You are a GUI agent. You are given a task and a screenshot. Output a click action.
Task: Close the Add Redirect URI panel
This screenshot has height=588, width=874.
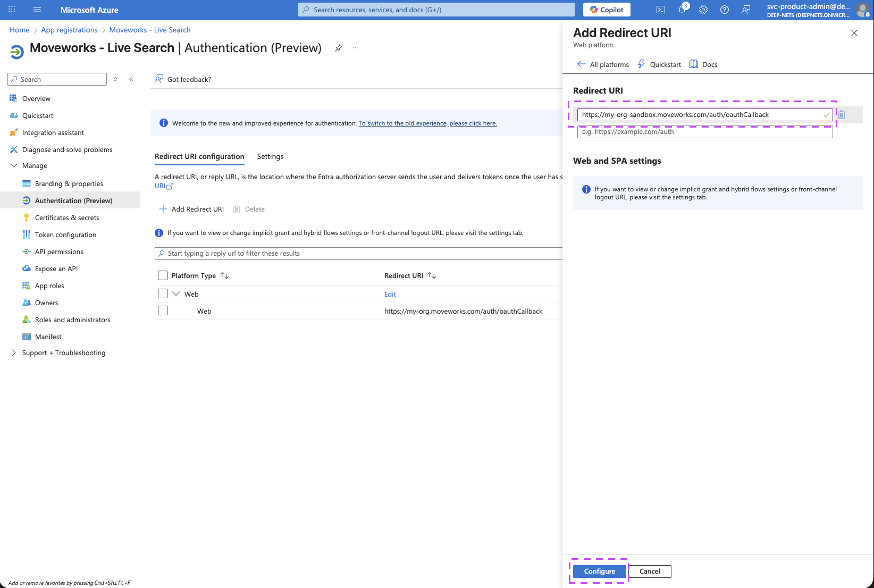tap(854, 33)
